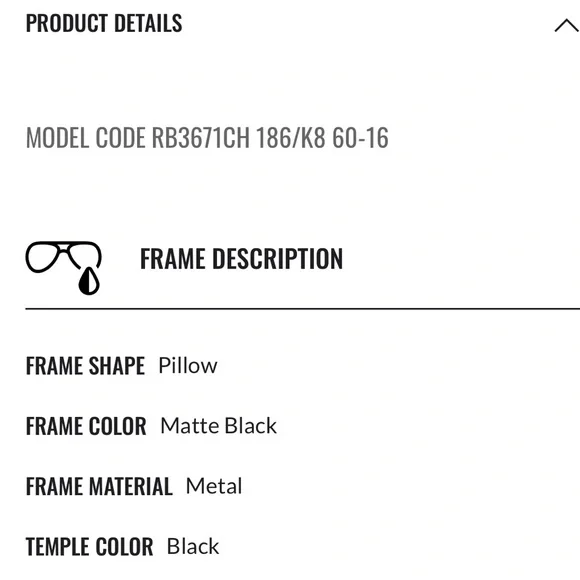Screen dimensions: 580x580
Task: Click the Frame Color label
Action: tap(86, 426)
